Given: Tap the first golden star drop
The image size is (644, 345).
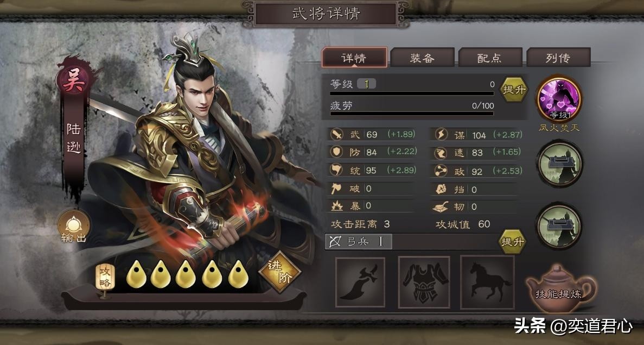Looking at the screenshot, I should click(x=136, y=274).
